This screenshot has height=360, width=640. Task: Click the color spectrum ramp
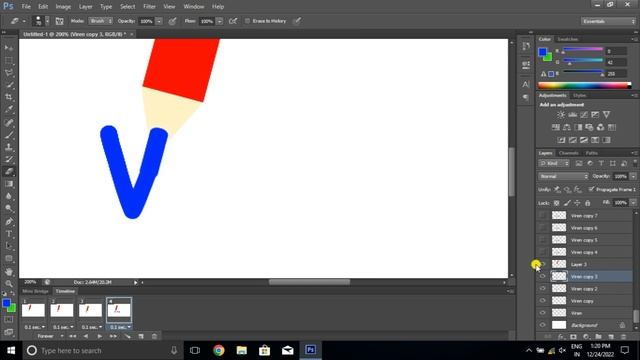click(584, 85)
